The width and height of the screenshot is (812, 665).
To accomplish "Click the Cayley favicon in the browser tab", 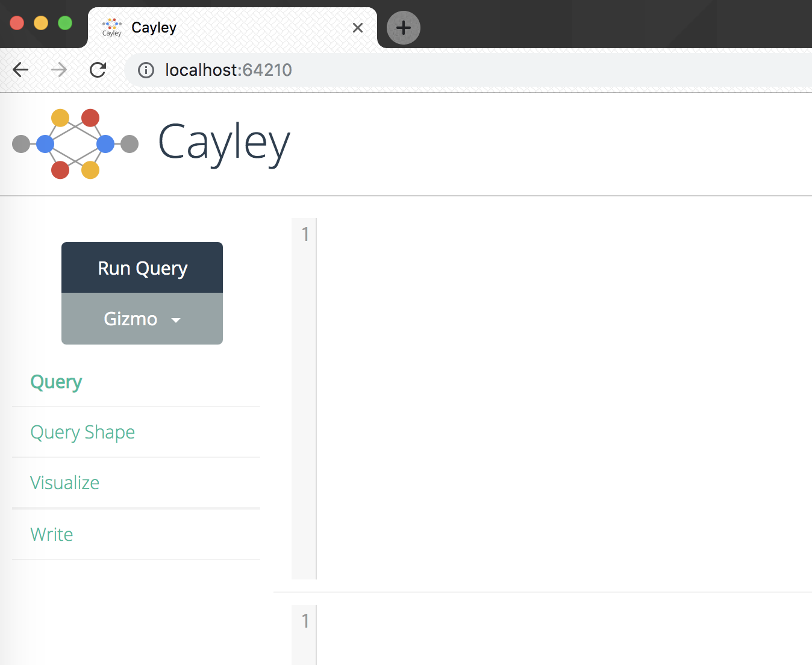I will coord(112,27).
